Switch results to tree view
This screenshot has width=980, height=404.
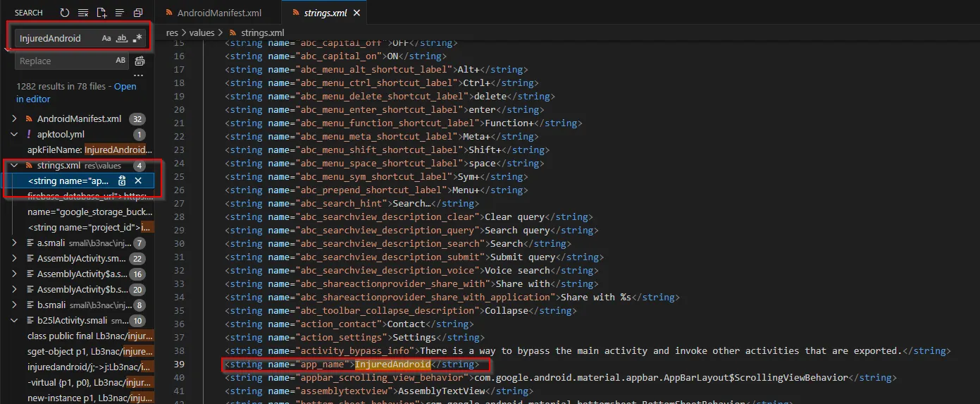[x=120, y=13]
